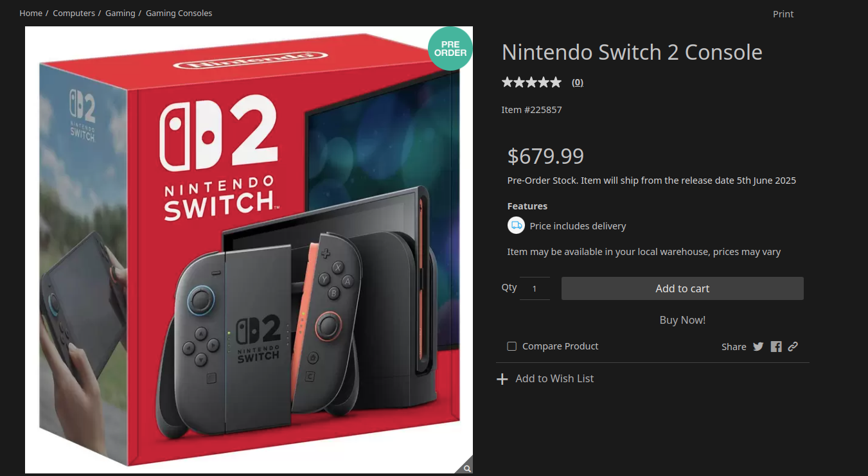Tick the Compare Product checkbox
Screen dimensions: 868x476
512,346
